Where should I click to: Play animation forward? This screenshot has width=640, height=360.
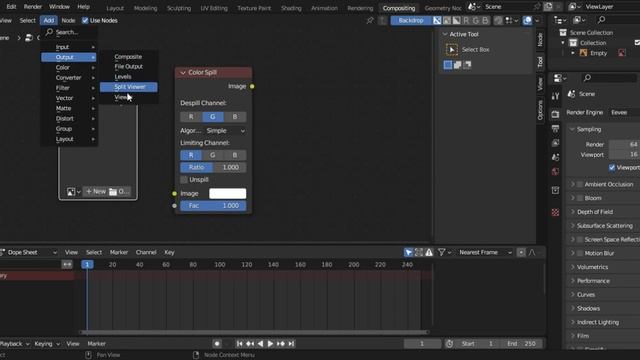pos(270,344)
